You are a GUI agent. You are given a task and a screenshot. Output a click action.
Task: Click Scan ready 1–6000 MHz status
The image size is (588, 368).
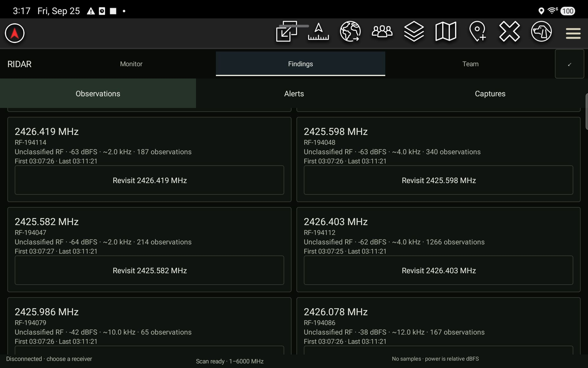pyautogui.click(x=230, y=361)
